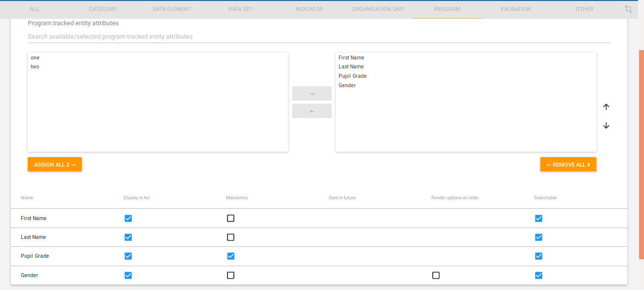Enable Mandatory for First Name
This screenshot has height=290, width=644.
point(231,218)
